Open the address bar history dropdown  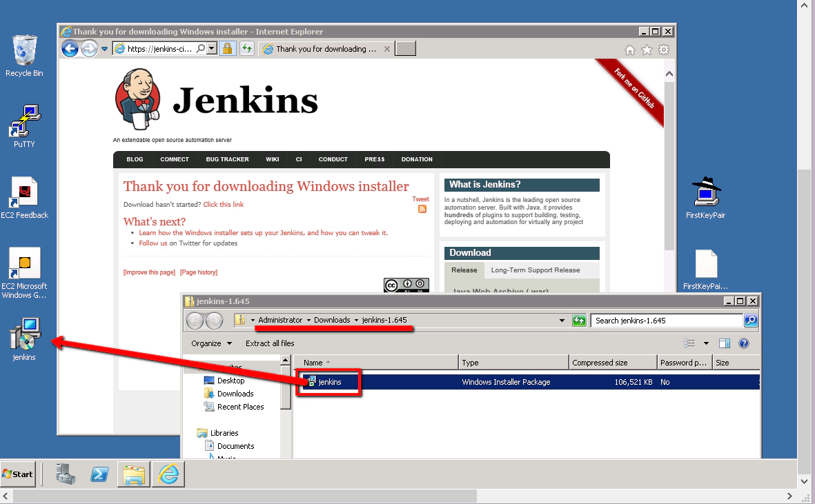click(213, 48)
